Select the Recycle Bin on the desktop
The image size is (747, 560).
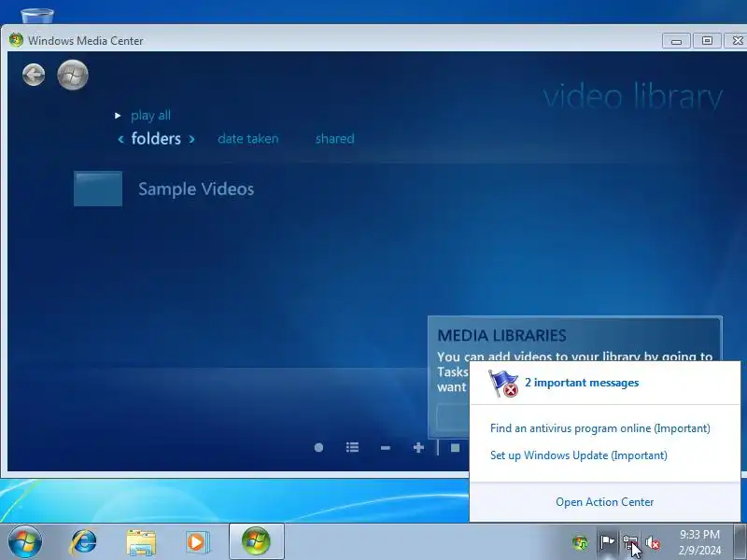(x=37, y=15)
